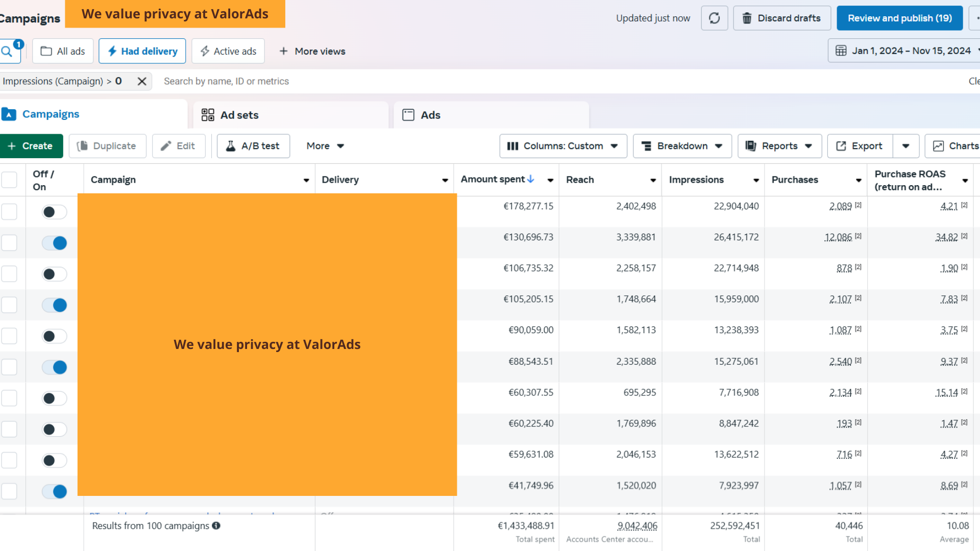Click the Export button

pyautogui.click(x=860, y=146)
